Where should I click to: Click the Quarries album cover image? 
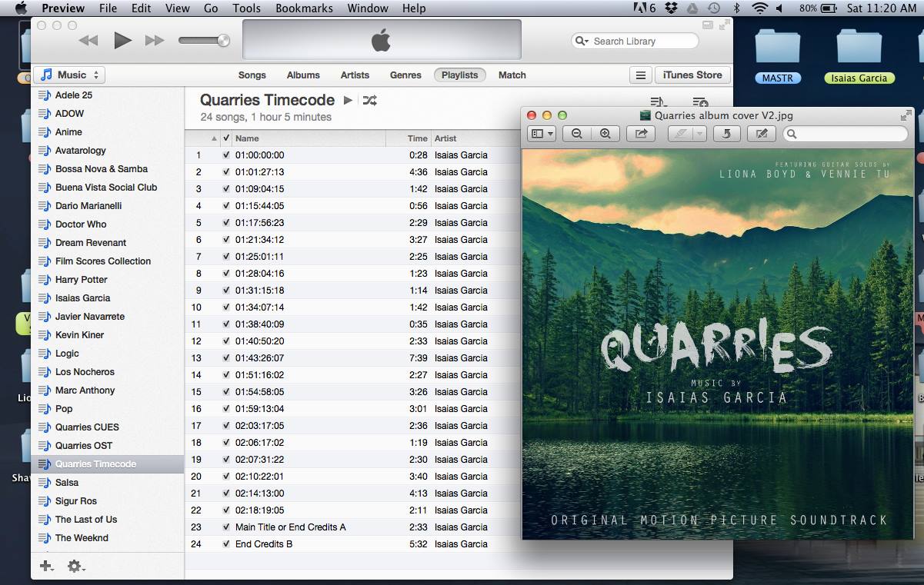pyautogui.click(x=719, y=344)
